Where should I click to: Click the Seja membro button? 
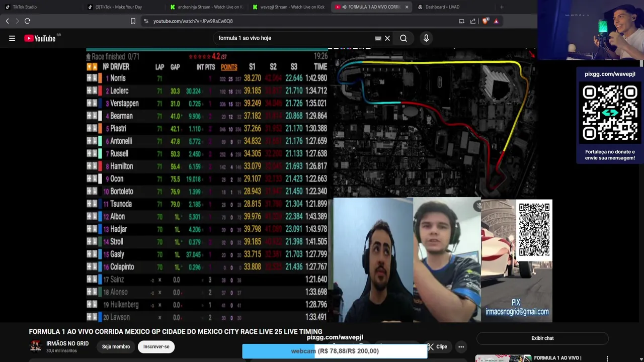point(116,346)
